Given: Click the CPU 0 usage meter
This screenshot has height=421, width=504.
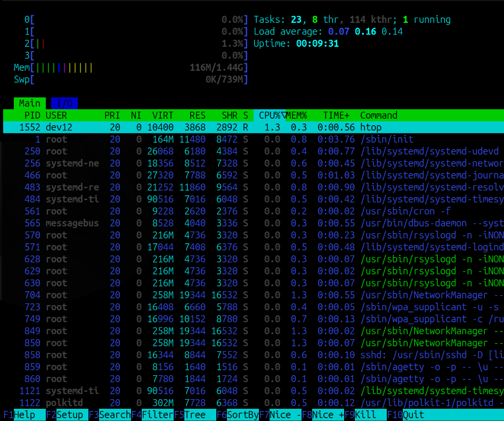Looking at the screenshot, I should (x=136, y=20).
